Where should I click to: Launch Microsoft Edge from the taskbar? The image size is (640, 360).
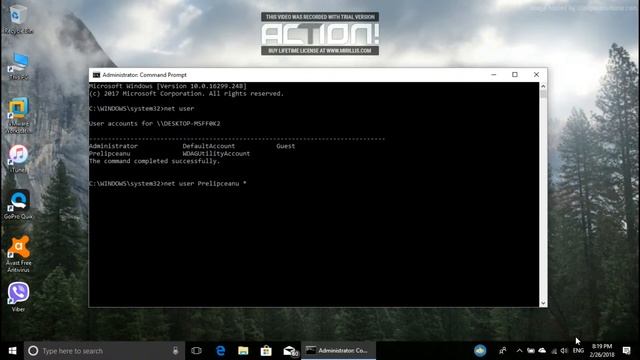tap(220, 351)
